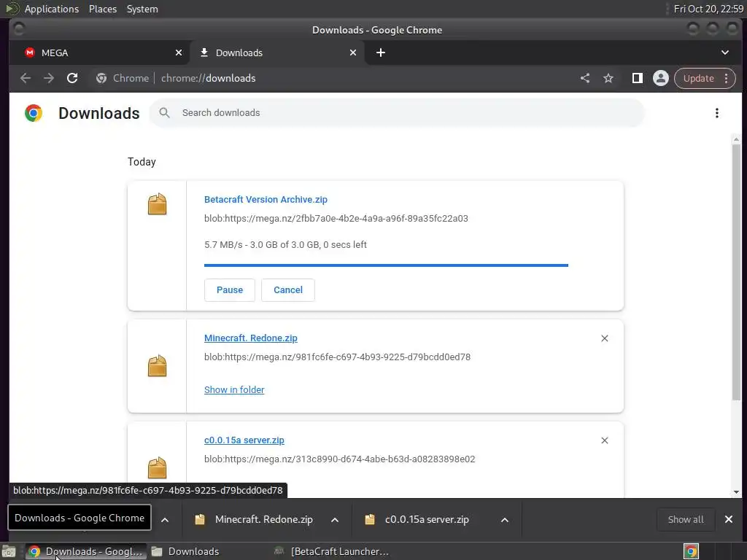This screenshot has height=560, width=747.
Task: Open c0.0.15a server.zip from download shelf
Action: pos(418,519)
